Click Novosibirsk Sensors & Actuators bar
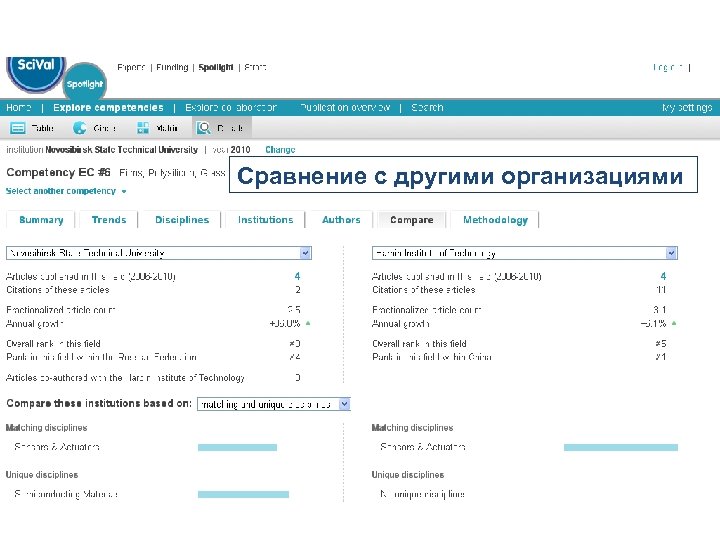The width and height of the screenshot is (720, 540). (x=237, y=447)
